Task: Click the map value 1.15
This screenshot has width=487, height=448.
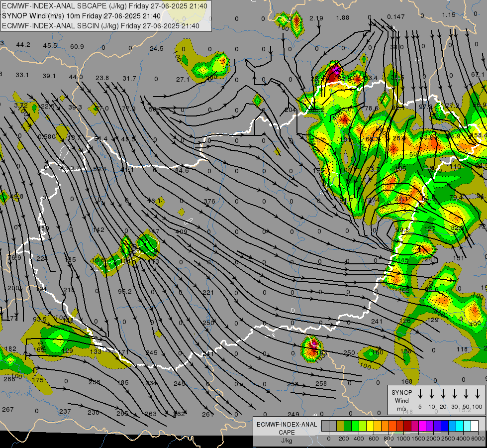Action: coord(449,14)
